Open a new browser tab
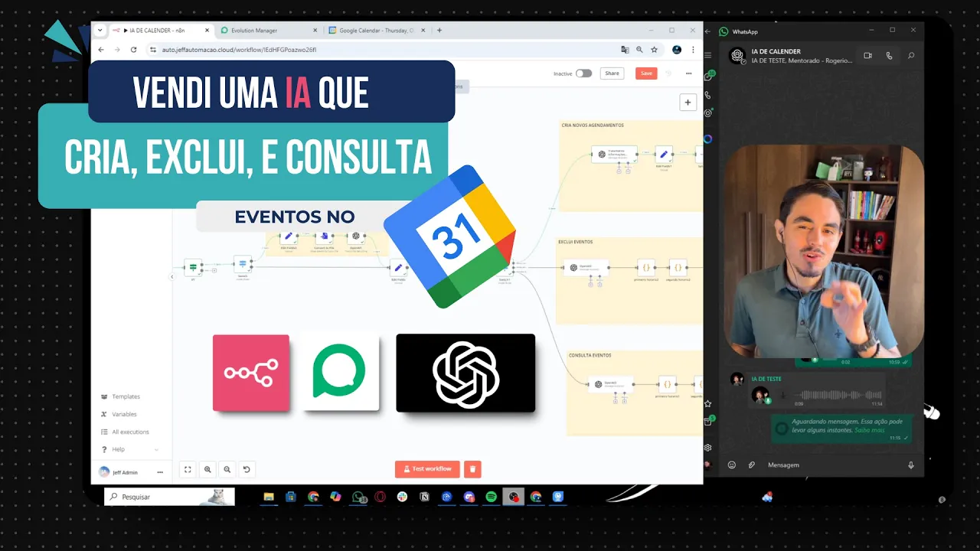Screen dimensions: 980x551 click(439, 31)
